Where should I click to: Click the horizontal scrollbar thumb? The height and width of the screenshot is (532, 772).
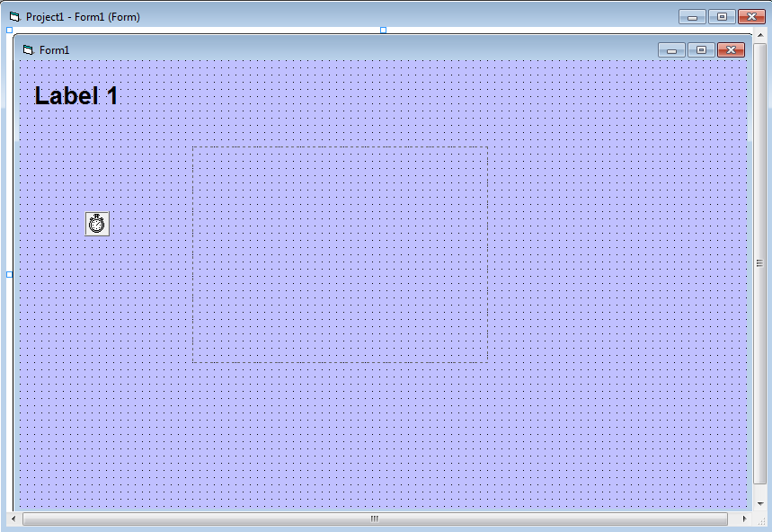click(x=374, y=519)
